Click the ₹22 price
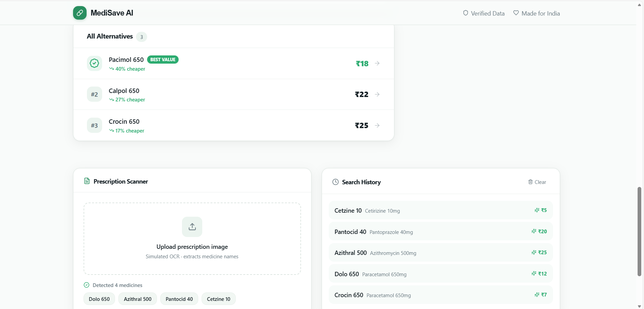 click(x=362, y=94)
